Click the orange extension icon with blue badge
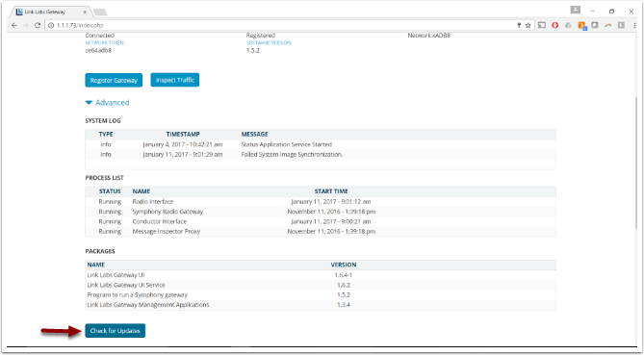This screenshot has height=355, width=644. [582, 26]
